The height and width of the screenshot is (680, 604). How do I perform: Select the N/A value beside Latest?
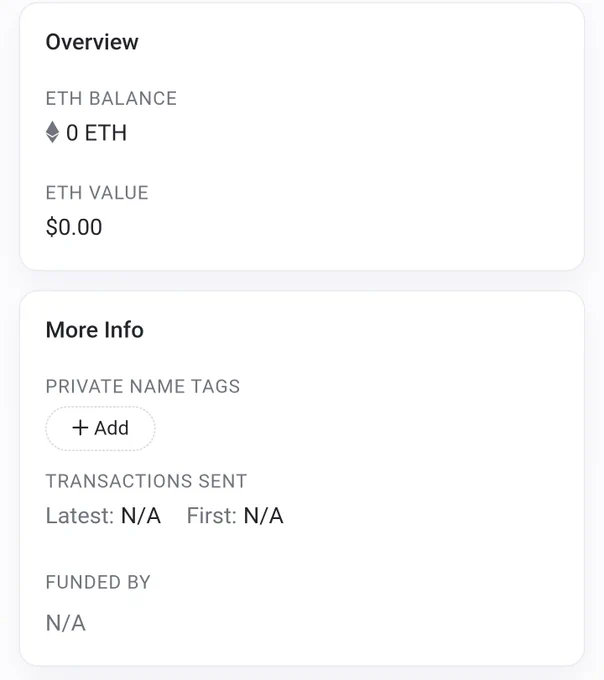(140, 516)
